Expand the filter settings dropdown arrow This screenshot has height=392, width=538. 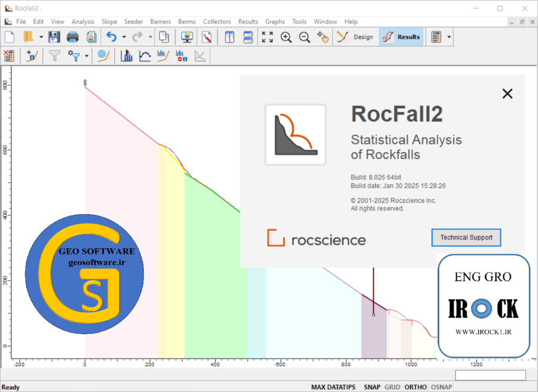87,56
